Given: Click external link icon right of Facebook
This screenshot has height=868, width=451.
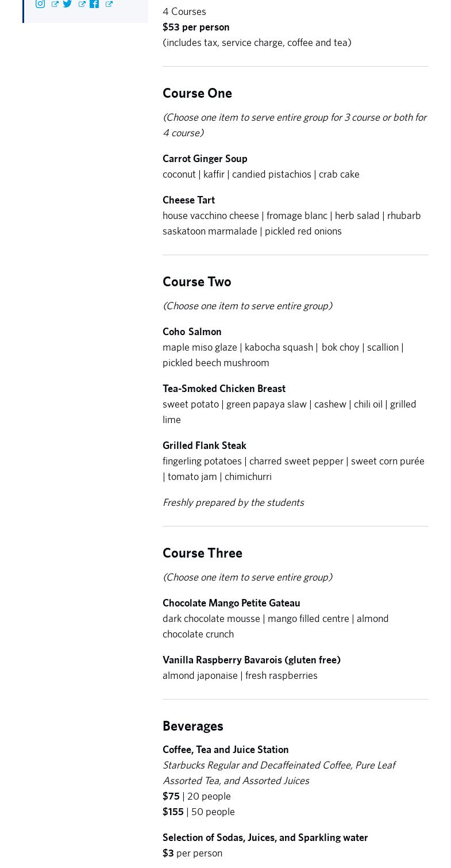Looking at the screenshot, I should (109, 4).
